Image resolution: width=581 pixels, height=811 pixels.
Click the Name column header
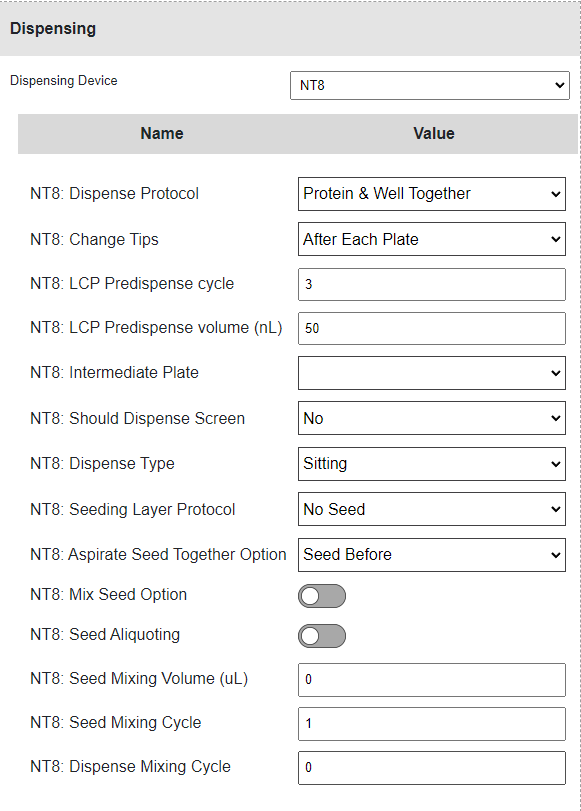(x=162, y=133)
